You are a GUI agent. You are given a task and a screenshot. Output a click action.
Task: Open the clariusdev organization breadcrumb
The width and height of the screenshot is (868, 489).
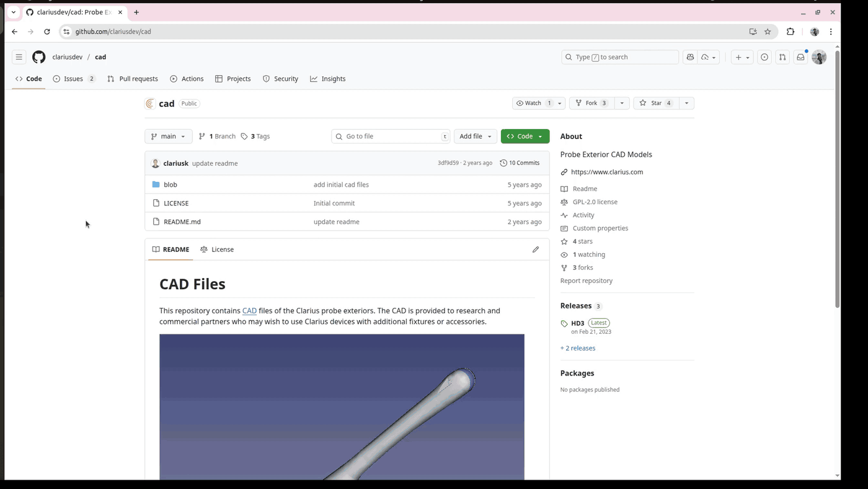(68, 57)
